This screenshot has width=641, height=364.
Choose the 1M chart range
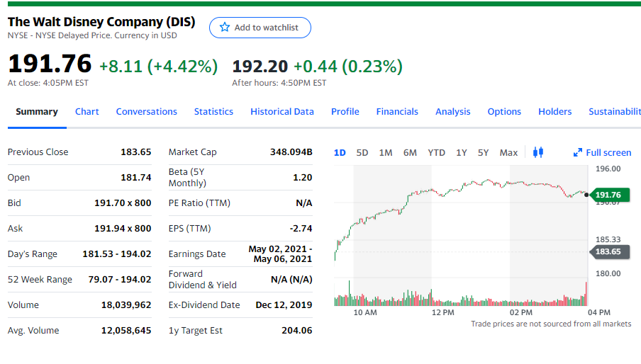[x=386, y=152]
